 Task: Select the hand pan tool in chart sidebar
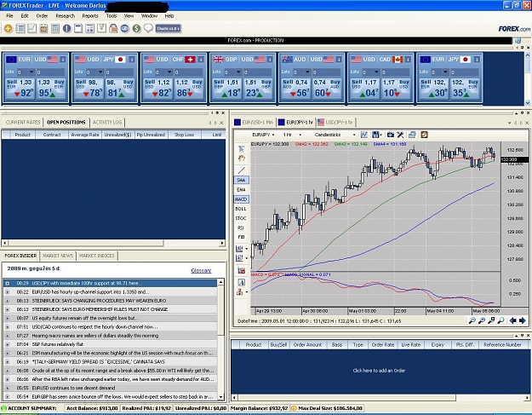point(241,159)
